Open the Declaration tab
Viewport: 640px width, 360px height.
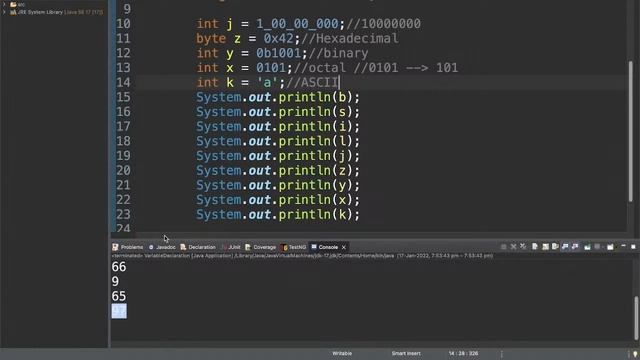pyautogui.click(x=198, y=247)
